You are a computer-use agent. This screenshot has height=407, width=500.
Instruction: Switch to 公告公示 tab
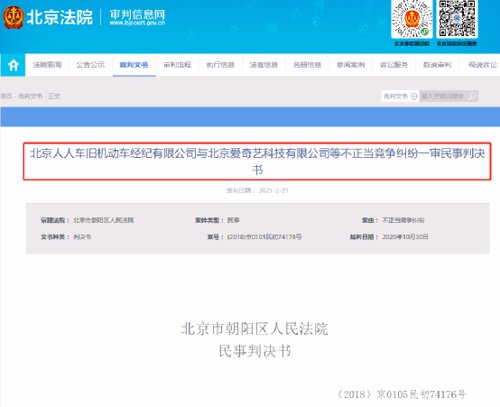pyautogui.click(x=90, y=65)
